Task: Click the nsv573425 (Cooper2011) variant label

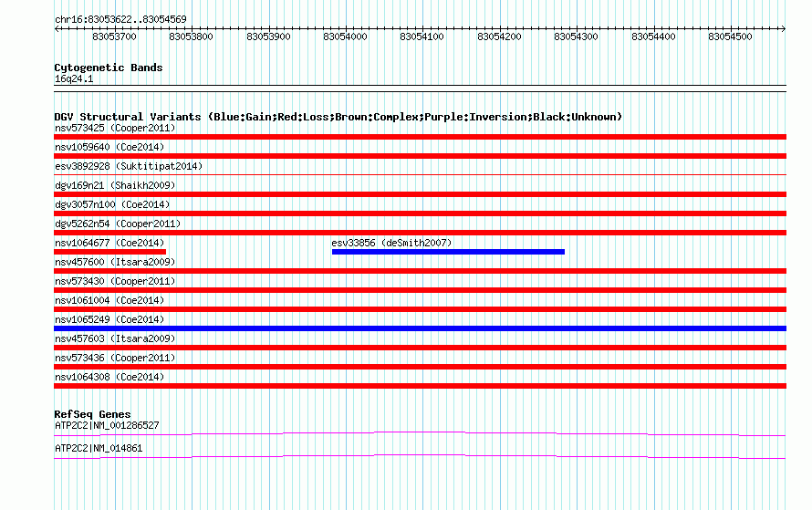Action: point(115,128)
